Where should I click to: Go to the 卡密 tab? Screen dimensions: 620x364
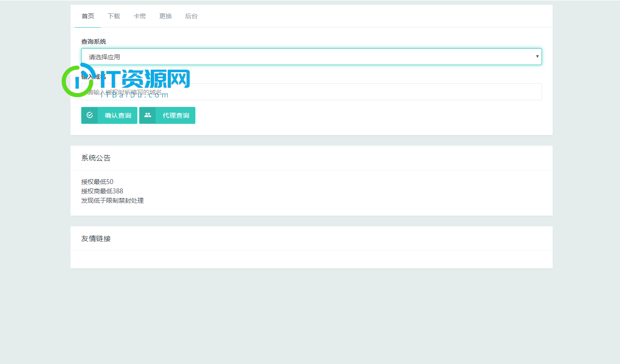[x=140, y=16]
